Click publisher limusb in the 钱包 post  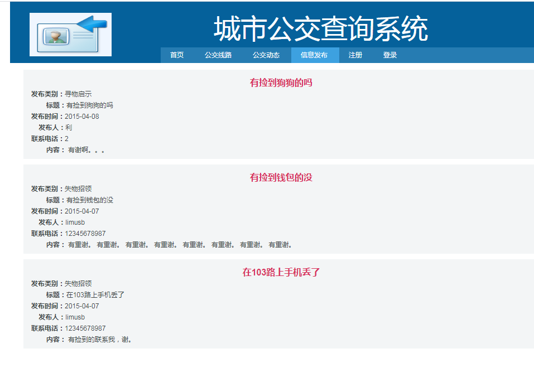75,222
